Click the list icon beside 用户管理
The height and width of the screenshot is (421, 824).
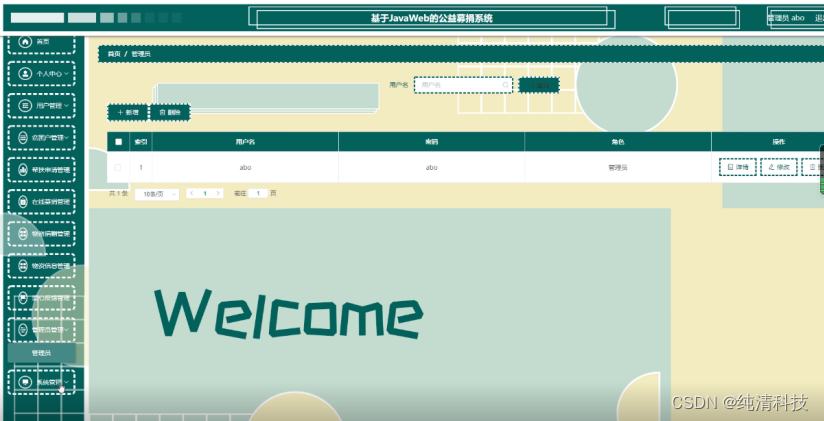25,106
